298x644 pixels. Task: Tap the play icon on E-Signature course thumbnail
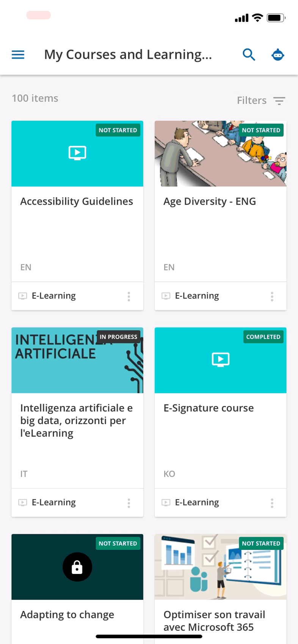(x=220, y=359)
